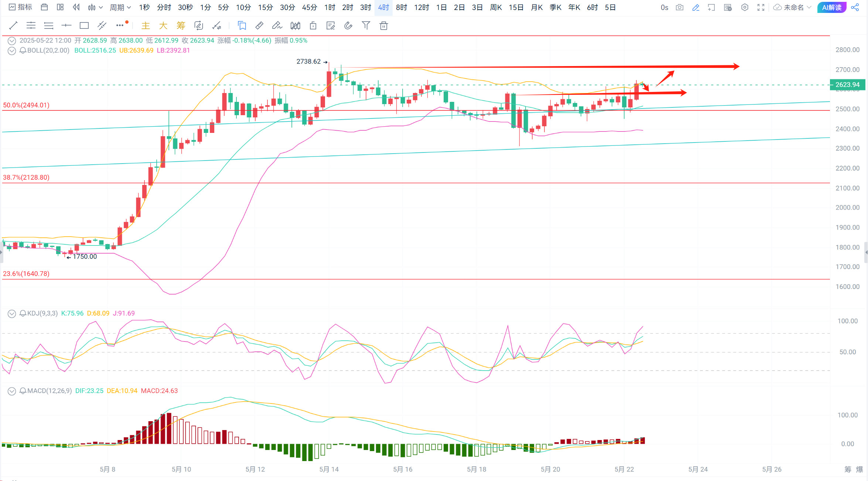This screenshot has height=481, width=868.
Task: Toggle the 主 main-force indicator
Action: click(146, 25)
